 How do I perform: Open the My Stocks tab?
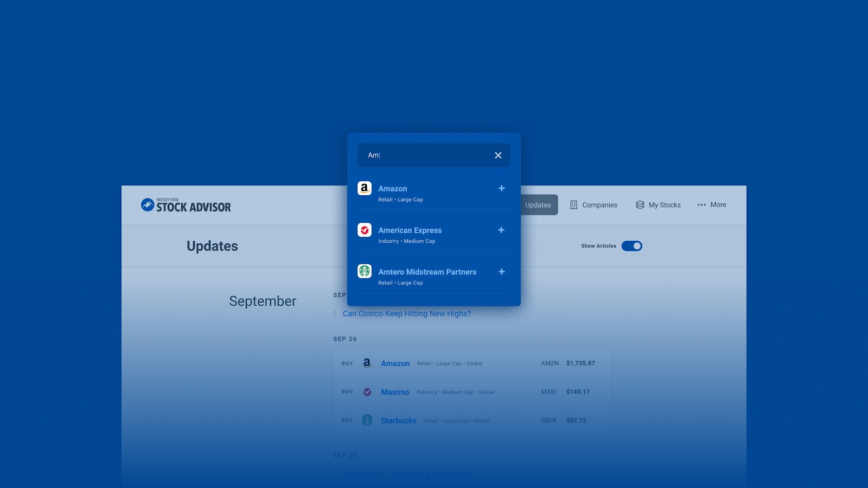click(658, 205)
